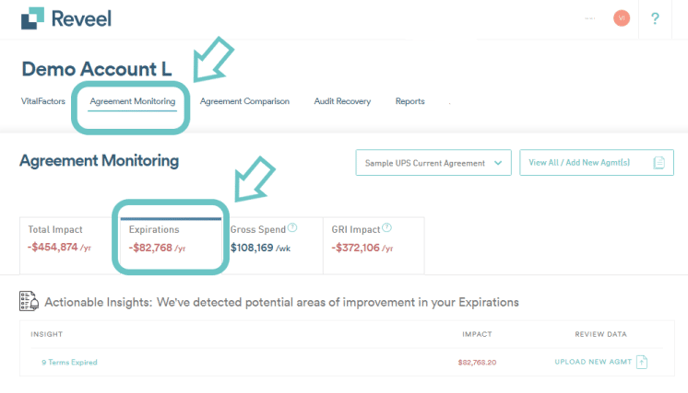Expand the Sample UPS Current Agreement dropdown
The image size is (688, 393).
(x=433, y=163)
